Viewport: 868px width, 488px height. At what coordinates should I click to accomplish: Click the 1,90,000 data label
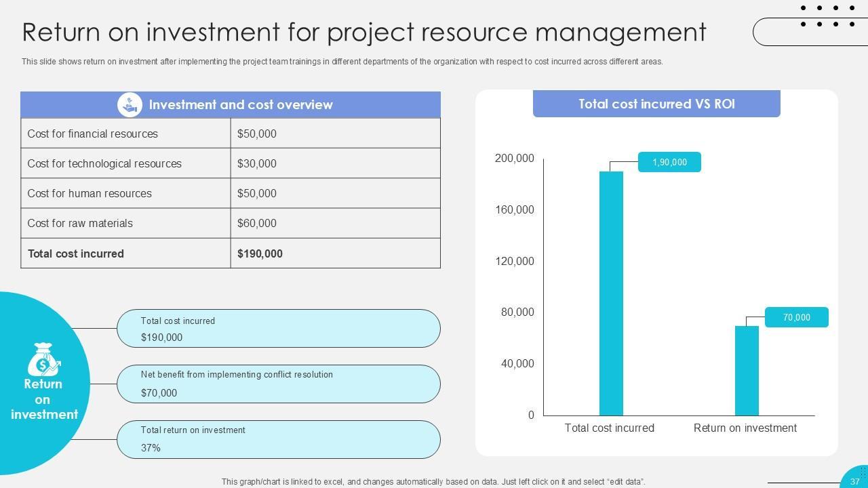pos(669,163)
